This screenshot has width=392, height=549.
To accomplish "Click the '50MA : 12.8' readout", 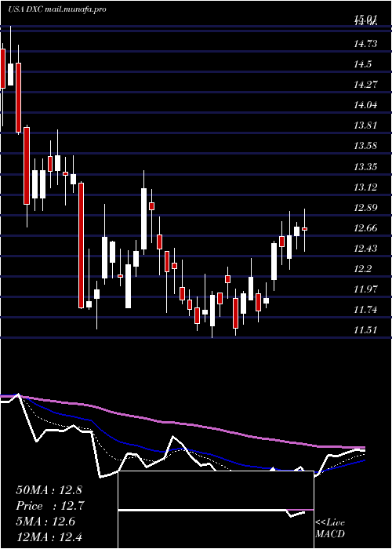I will [49, 490].
